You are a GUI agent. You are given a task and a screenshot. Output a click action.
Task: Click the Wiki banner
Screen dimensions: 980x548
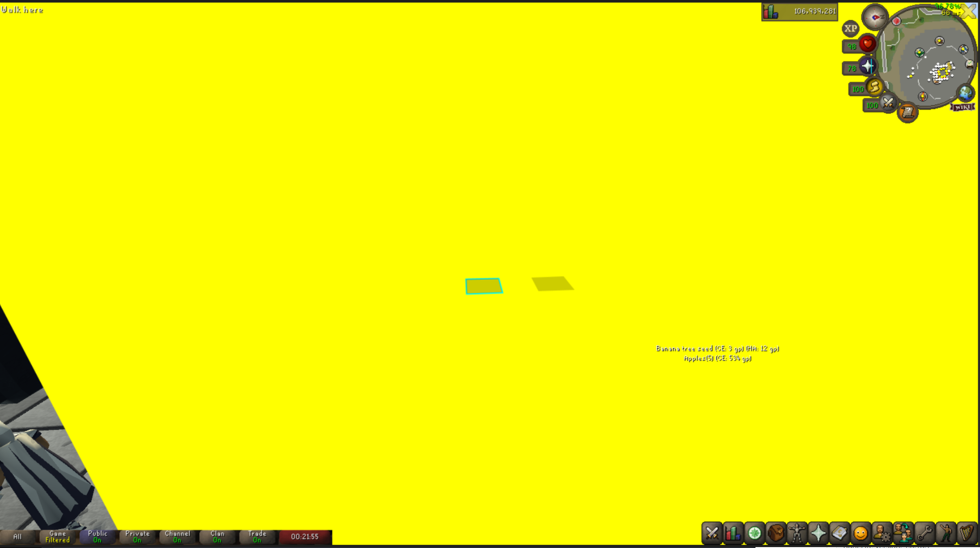pos(962,107)
